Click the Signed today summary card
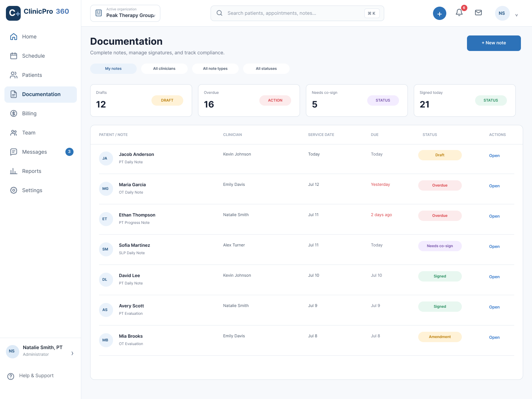This screenshot has width=532, height=399. (465, 100)
